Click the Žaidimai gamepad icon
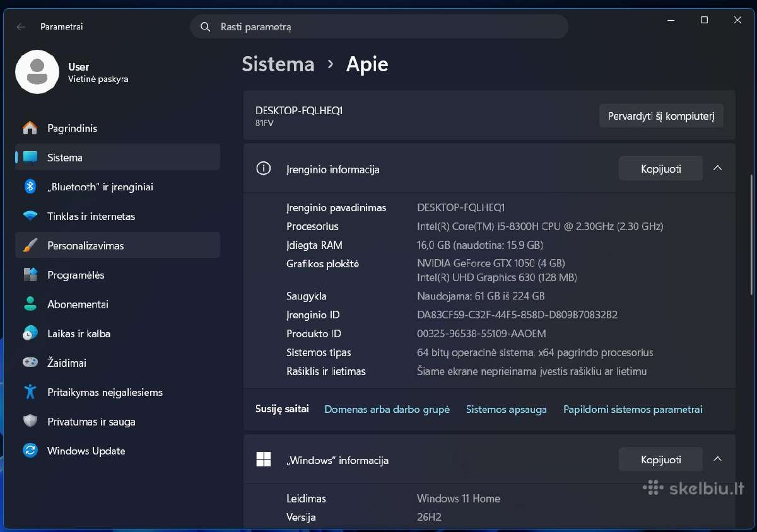Image resolution: width=757 pixels, height=532 pixels. click(x=30, y=362)
